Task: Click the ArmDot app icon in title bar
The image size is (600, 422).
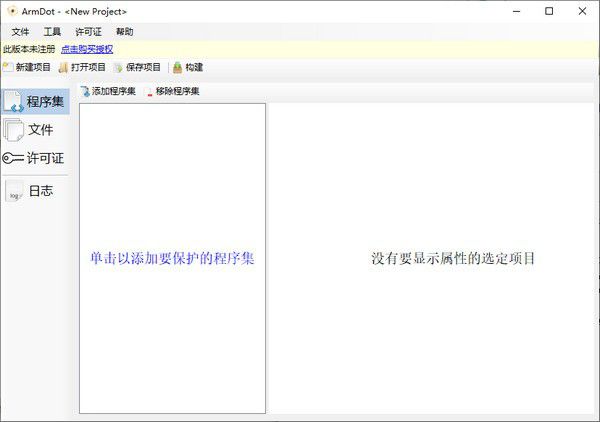Action: click(11, 11)
